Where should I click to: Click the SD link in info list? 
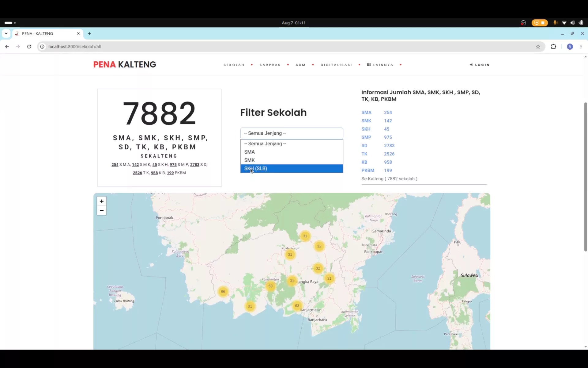click(x=364, y=146)
